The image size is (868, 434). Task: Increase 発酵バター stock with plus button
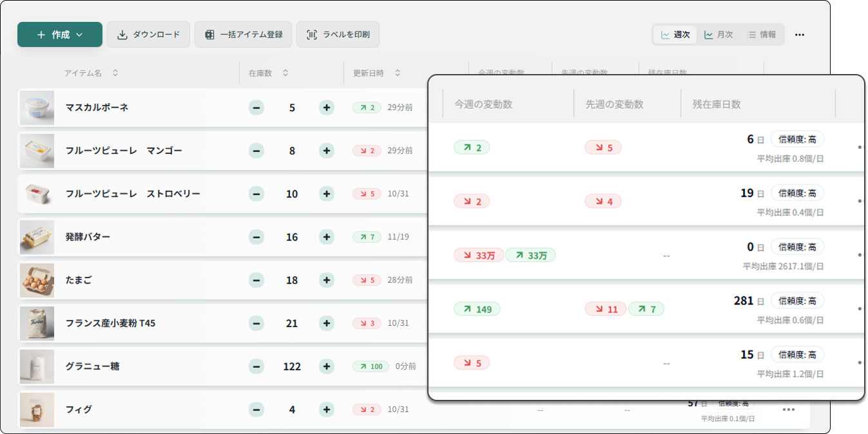tap(327, 237)
